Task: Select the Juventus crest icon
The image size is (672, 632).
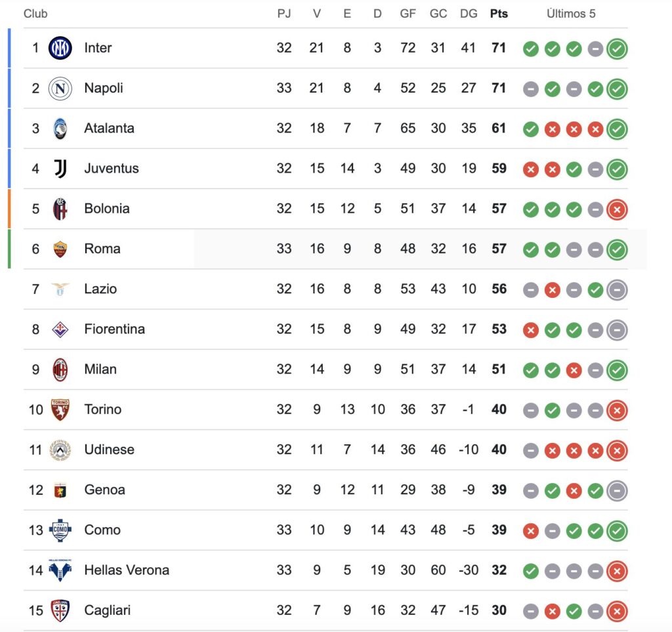Action: point(60,169)
